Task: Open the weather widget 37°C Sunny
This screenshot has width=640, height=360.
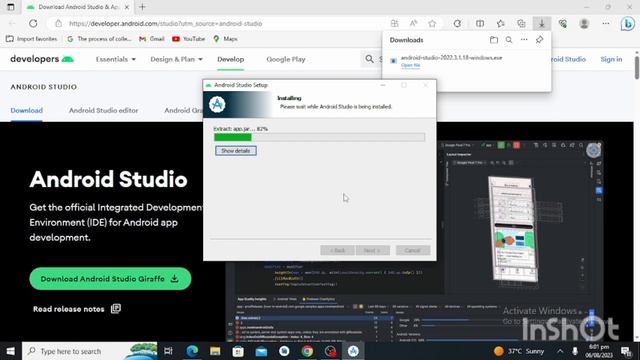Action: click(519, 351)
